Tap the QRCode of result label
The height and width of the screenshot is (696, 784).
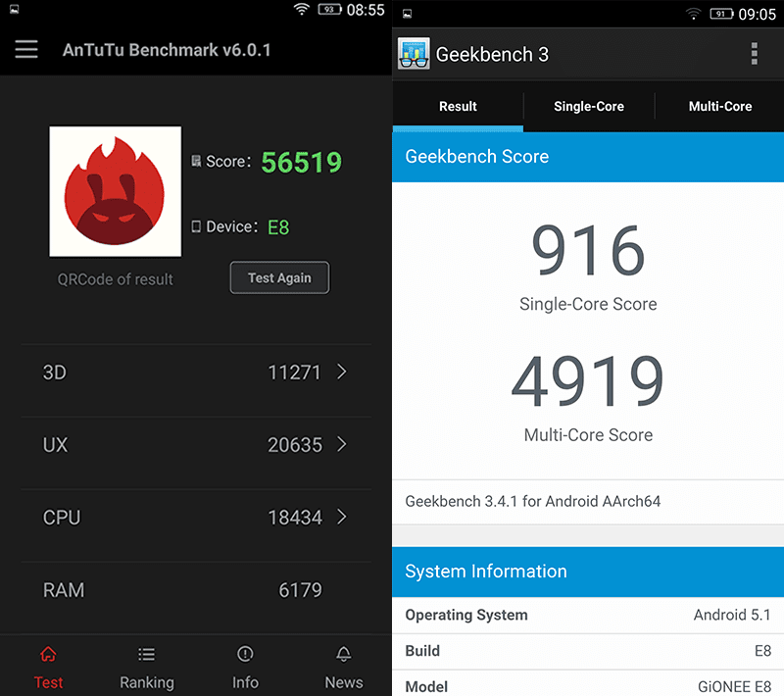tap(116, 279)
